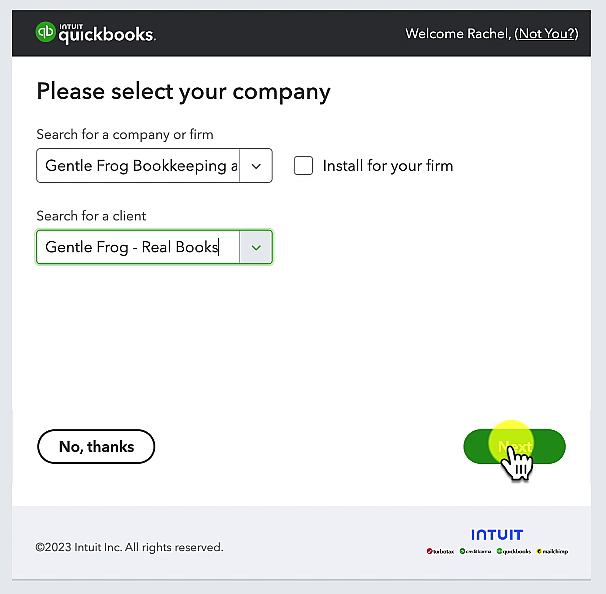Click the Welcome Rachel greeting text
The height and width of the screenshot is (594, 606).
click(x=458, y=34)
